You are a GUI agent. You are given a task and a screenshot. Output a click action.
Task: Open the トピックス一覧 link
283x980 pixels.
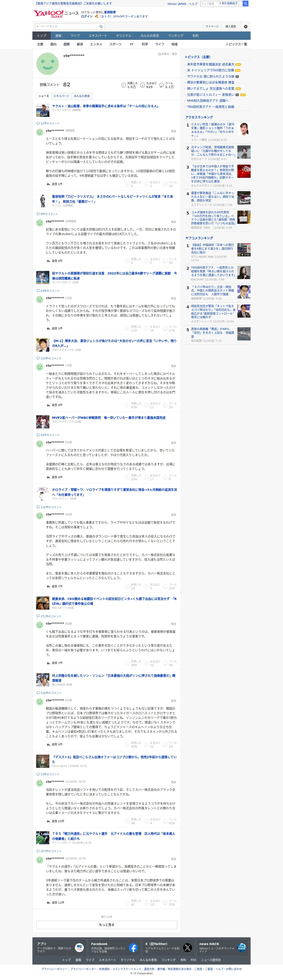point(236,44)
